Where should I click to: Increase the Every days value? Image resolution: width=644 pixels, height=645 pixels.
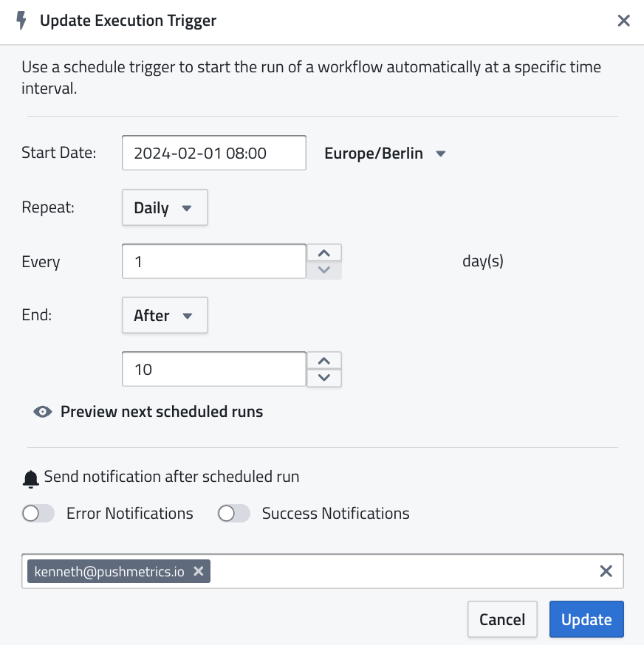323,253
